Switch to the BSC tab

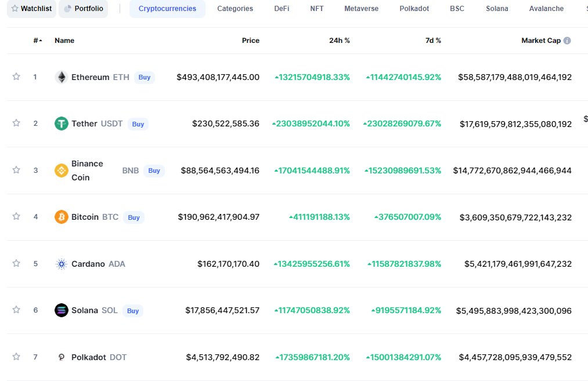(457, 8)
